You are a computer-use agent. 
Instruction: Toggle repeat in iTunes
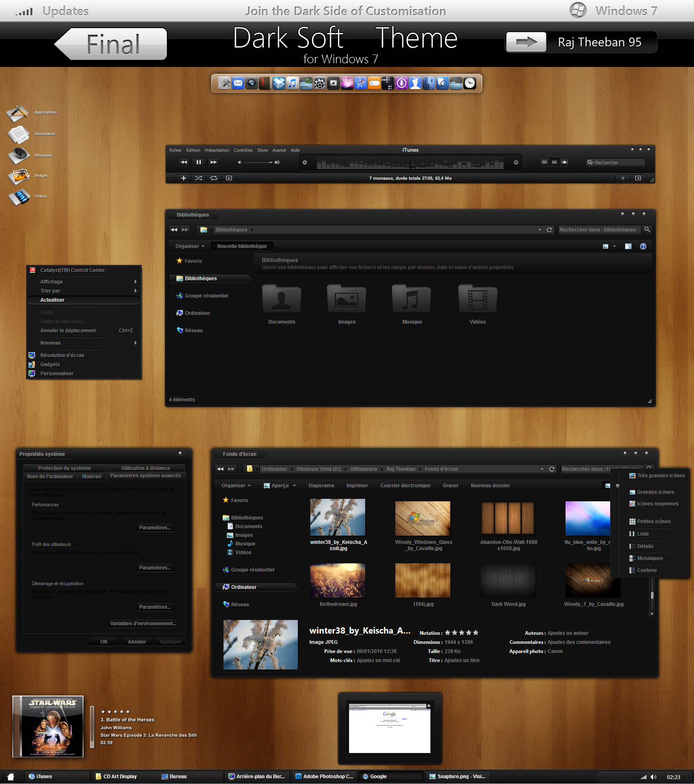pyautogui.click(x=214, y=178)
